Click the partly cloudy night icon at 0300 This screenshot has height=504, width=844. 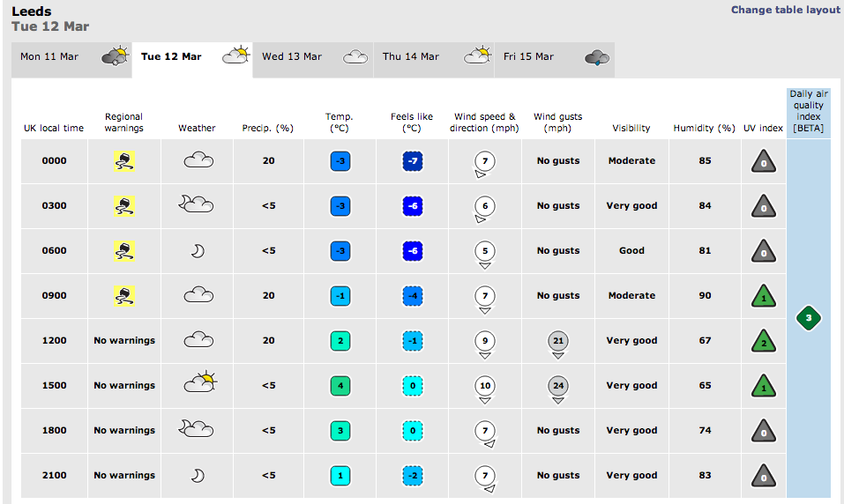[196, 204]
